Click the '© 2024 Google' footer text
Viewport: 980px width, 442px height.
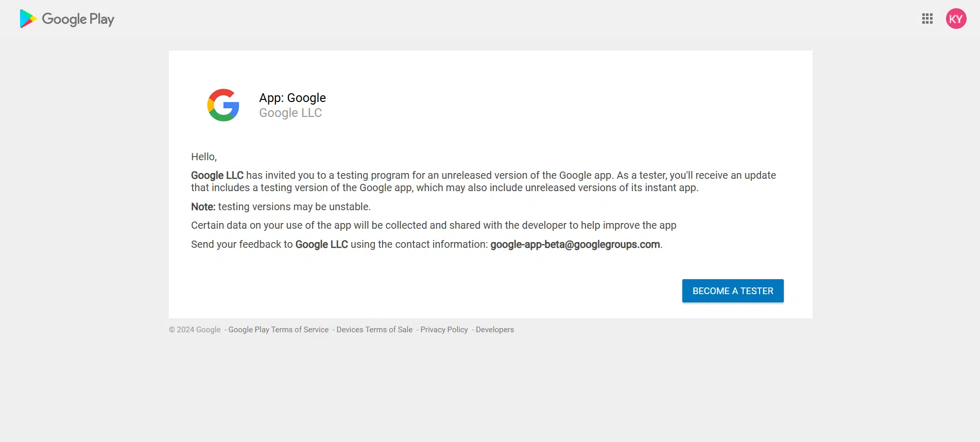195,330
